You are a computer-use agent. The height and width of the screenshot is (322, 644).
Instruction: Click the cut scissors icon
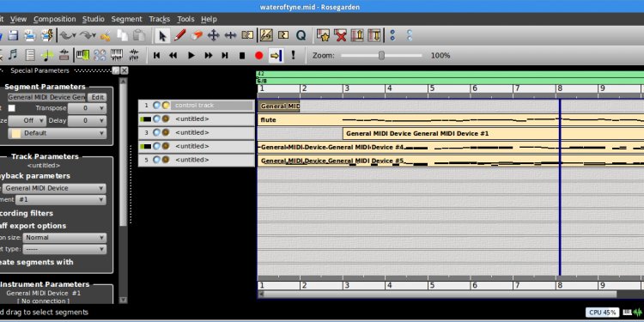tap(106, 36)
